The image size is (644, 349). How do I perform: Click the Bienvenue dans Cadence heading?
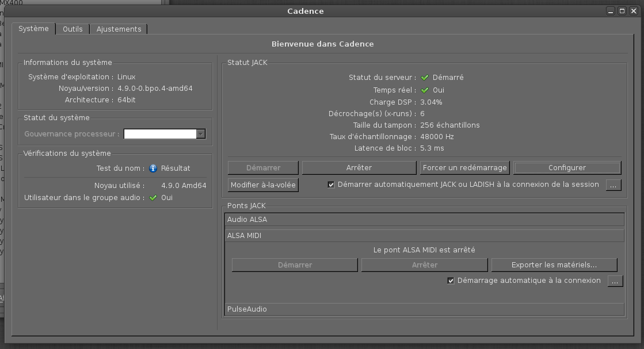point(323,44)
